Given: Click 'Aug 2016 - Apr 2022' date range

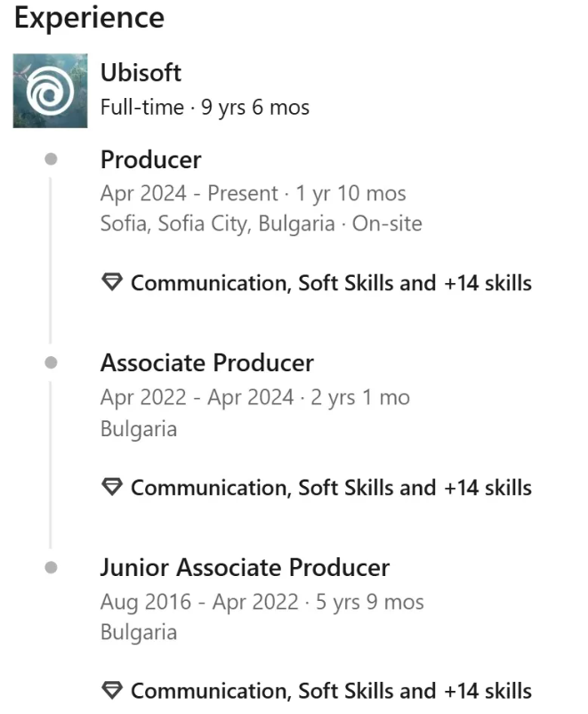Looking at the screenshot, I should coord(199,602).
